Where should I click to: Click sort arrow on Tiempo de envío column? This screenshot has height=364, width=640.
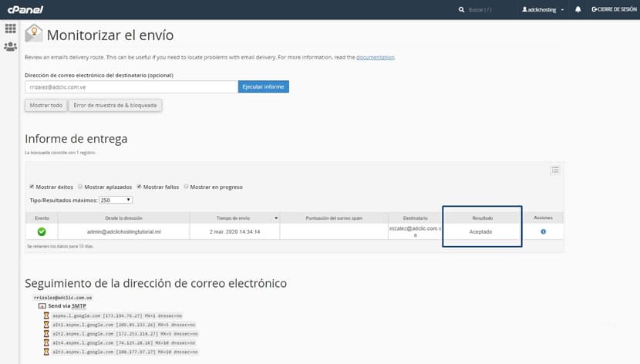click(276, 218)
